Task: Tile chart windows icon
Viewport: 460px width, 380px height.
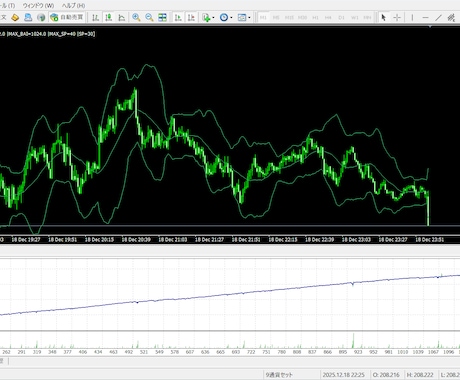Action: (162, 17)
